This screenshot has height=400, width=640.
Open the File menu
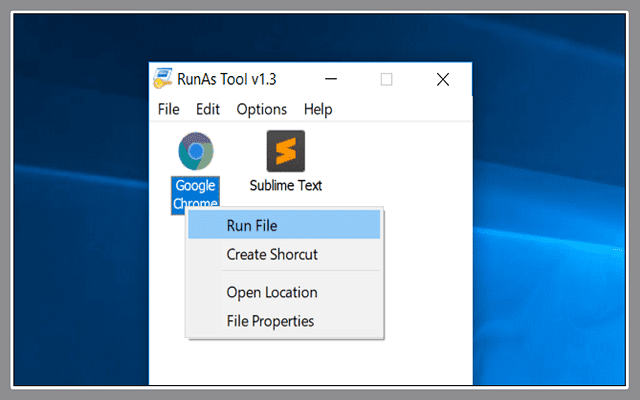tap(169, 109)
